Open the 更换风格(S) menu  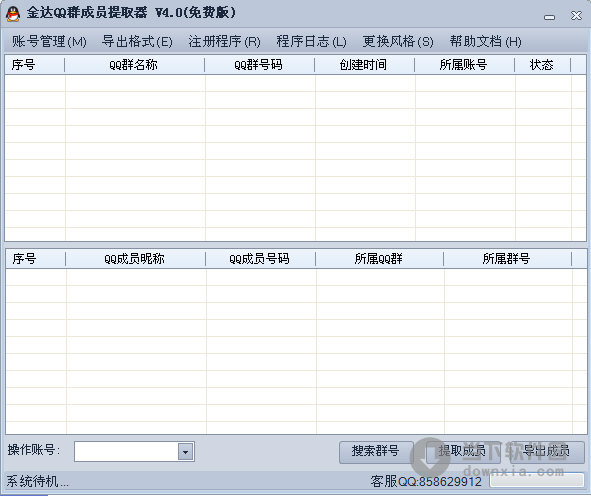pyautogui.click(x=398, y=41)
